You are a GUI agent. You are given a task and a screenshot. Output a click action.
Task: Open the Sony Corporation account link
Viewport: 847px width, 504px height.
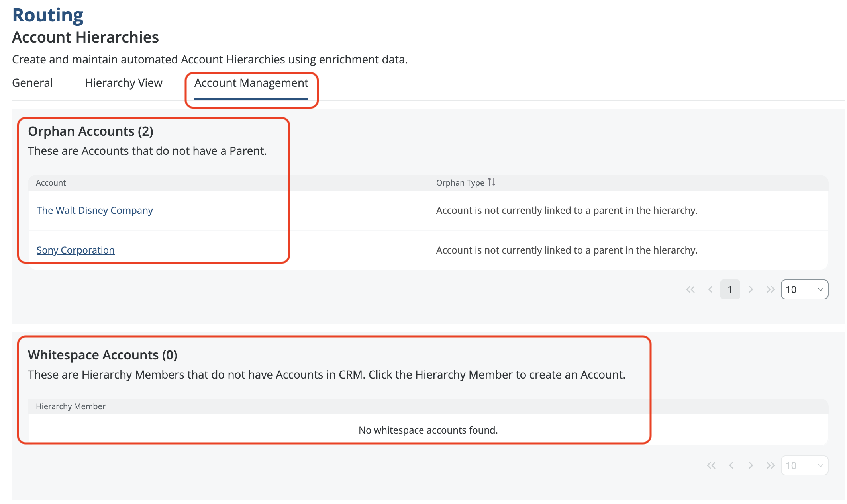[x=76, y=250]
